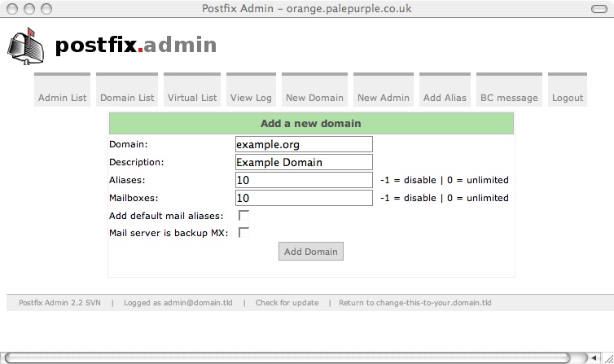This screenshot has width=614, height=364.
Task: Enable the Add default mail aliases checkbox
Action: pos(243,216)
